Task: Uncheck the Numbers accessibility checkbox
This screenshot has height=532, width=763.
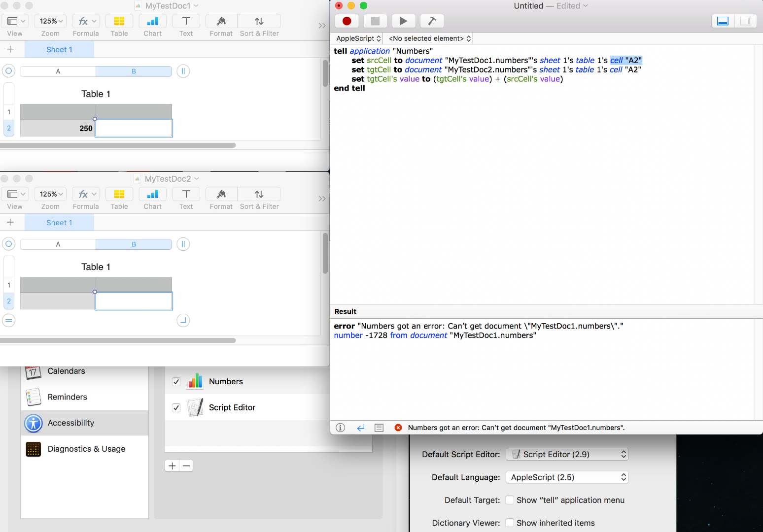Action: 176,382
